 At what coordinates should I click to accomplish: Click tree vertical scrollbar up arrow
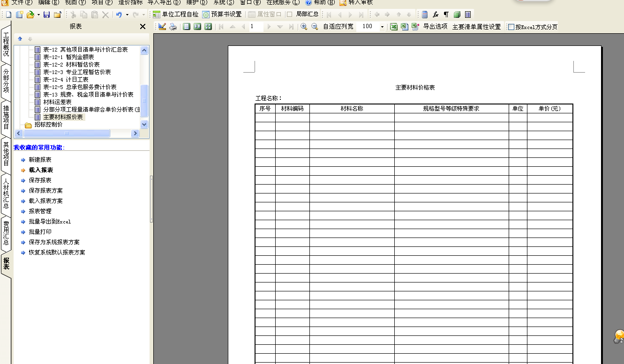click(144, 50)
